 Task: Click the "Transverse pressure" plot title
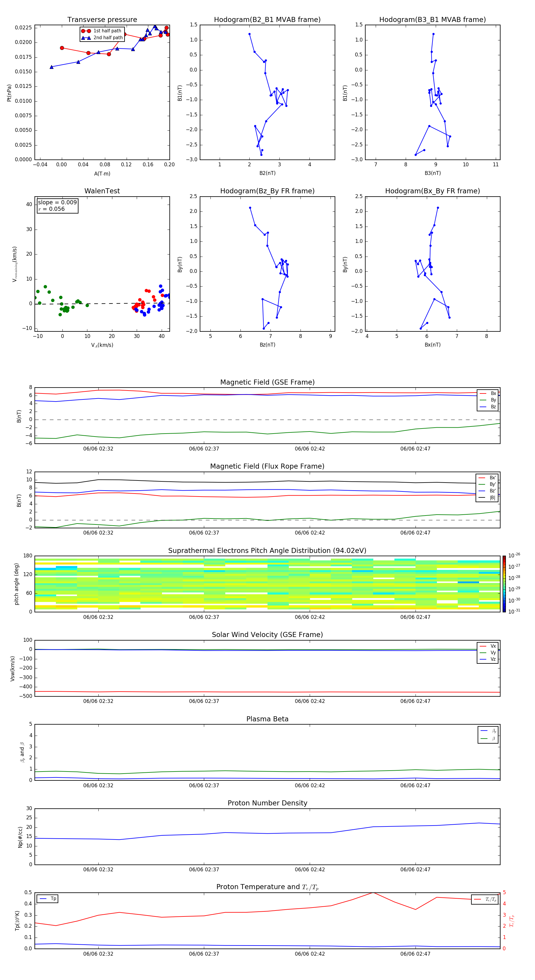102,20
